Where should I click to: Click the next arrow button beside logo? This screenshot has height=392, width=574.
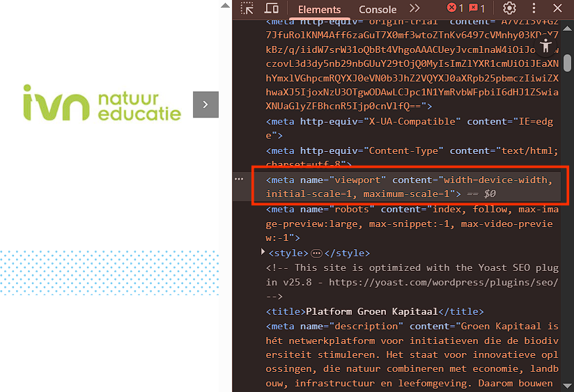pyautogui.click(x=205, y=104)
